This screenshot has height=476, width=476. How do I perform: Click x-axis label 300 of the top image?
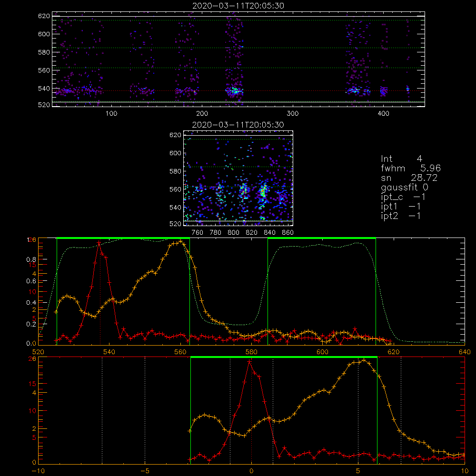293,114
